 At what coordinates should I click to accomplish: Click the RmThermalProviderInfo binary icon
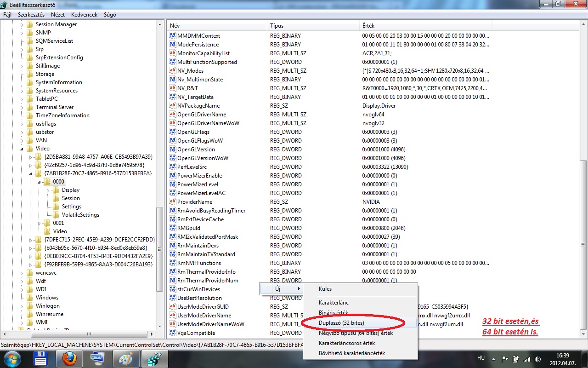click(x=173, y=272)
